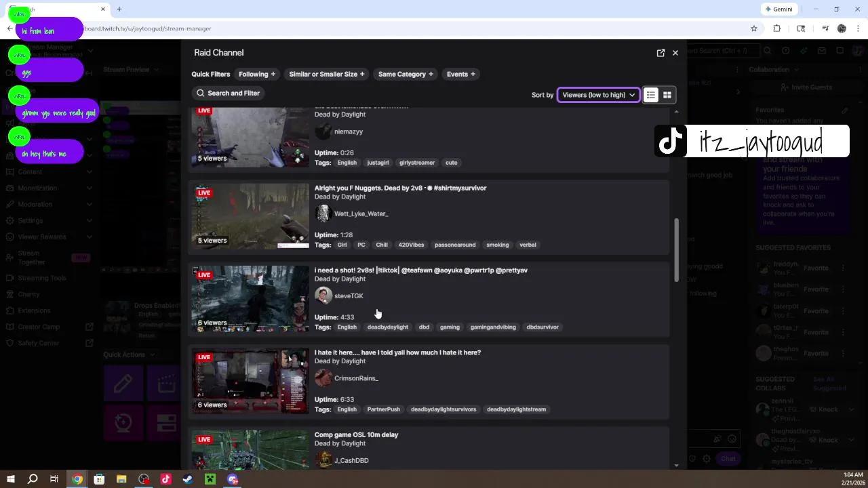
Task: Click CrimsonRains_ profile avatar
Action: (x=323, y=378)
